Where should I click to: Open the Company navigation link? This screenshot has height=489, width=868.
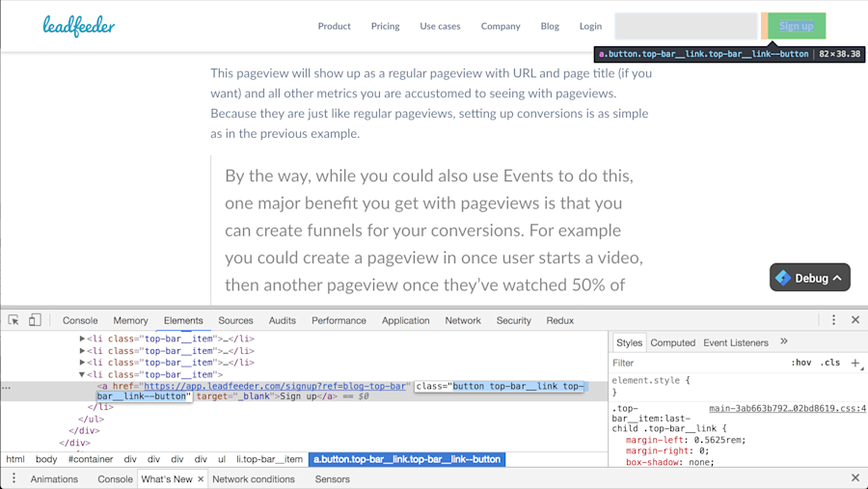[x=501, y=26]
